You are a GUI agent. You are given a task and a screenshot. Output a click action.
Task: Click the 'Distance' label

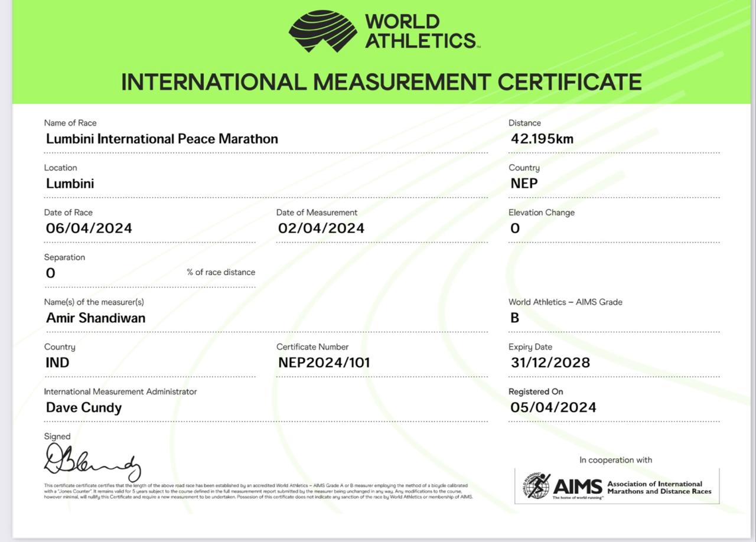pyautogui.click(x=524, y=123)
